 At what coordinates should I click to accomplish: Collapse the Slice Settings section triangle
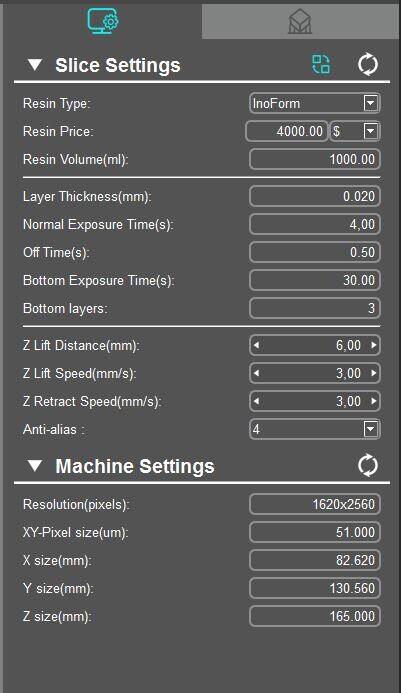coord(35,65)
